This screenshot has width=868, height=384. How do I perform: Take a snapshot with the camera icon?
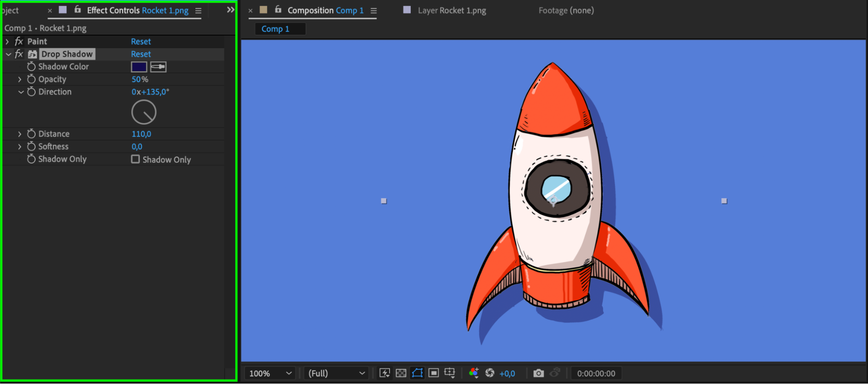click(x=538, y=373)
